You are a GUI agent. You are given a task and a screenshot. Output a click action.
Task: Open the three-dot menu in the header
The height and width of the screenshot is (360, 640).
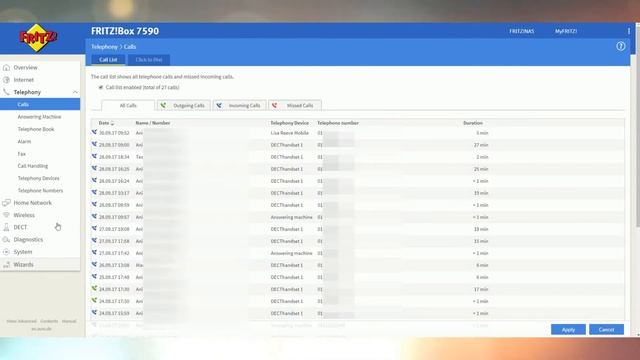pyautogui.click(x=629, y=31)
